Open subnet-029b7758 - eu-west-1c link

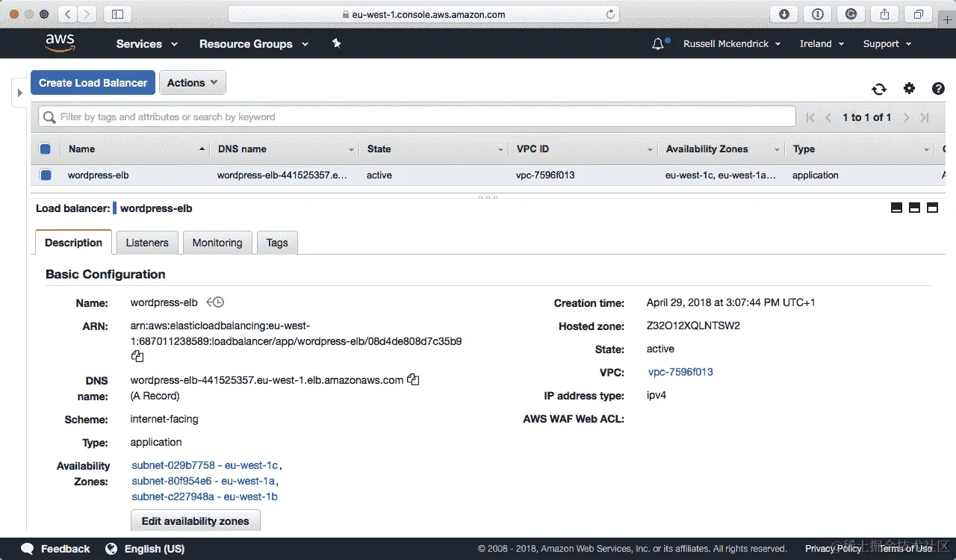tap(205, 465)
